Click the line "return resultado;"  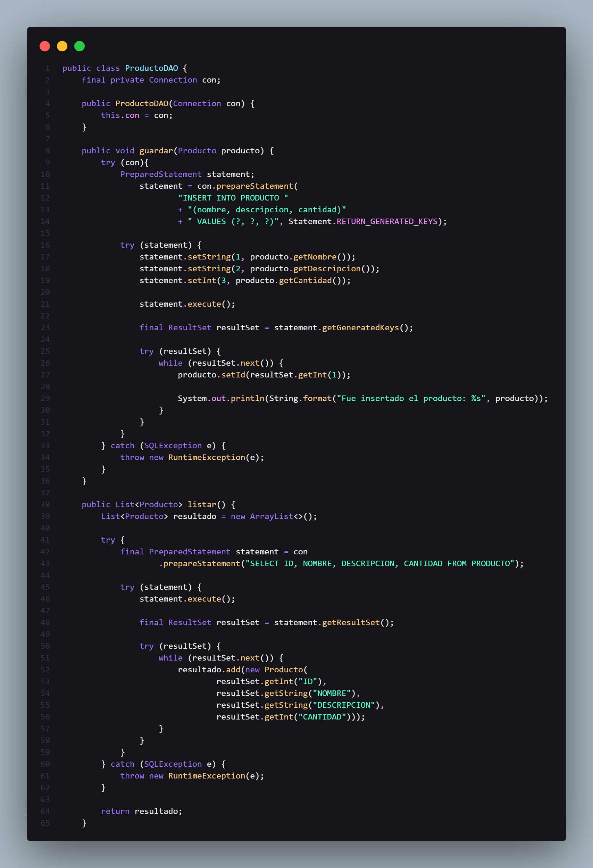click(x=142, y=811)
